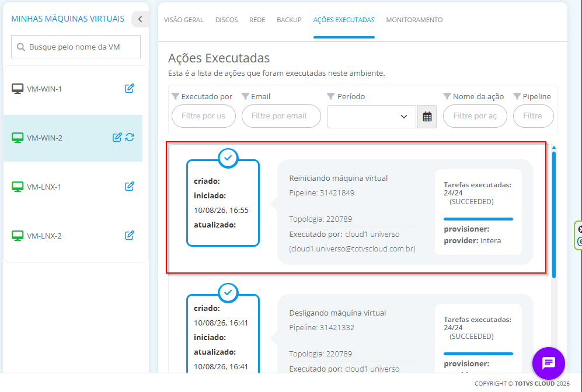This screenshot has width=582, height=392.
Task: Click the Executado por filter funnel icon
Action: (x=176, y=96)
